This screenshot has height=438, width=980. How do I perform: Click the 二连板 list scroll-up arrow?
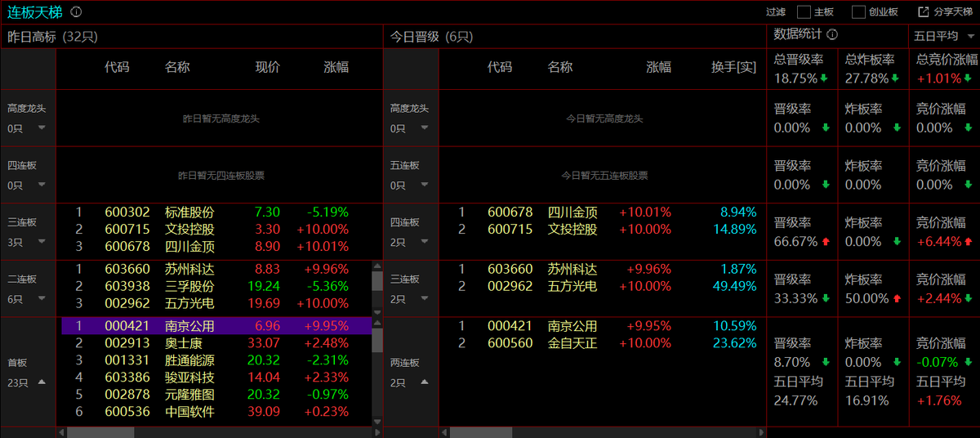377,266
